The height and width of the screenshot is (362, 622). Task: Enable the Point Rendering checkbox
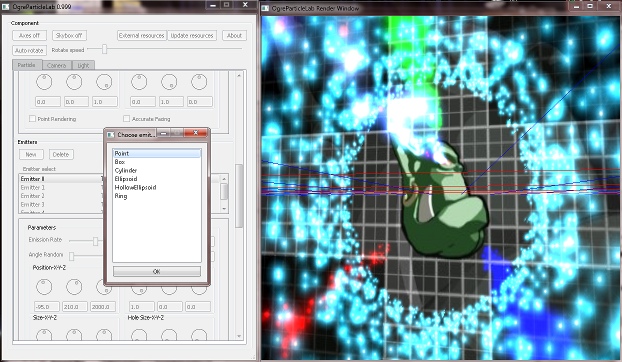[x=33, y=119]
